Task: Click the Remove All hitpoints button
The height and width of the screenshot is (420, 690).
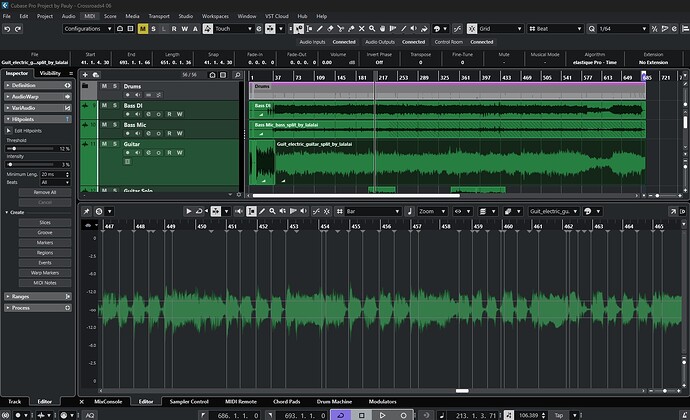Action: coord(45,192)
